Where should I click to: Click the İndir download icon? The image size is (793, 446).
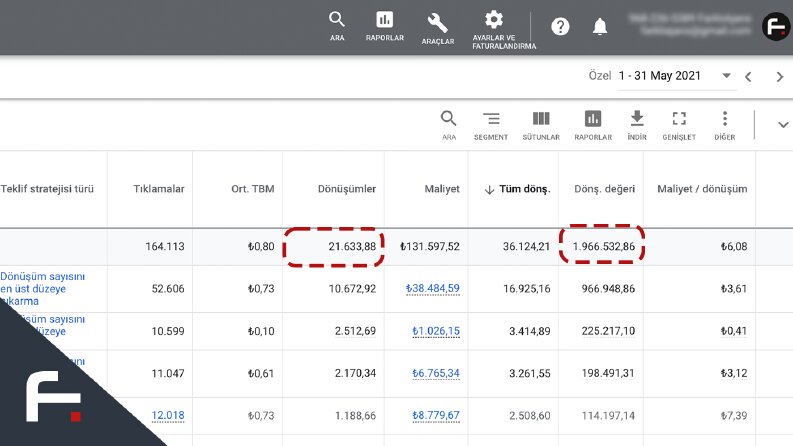click(637, 125)
